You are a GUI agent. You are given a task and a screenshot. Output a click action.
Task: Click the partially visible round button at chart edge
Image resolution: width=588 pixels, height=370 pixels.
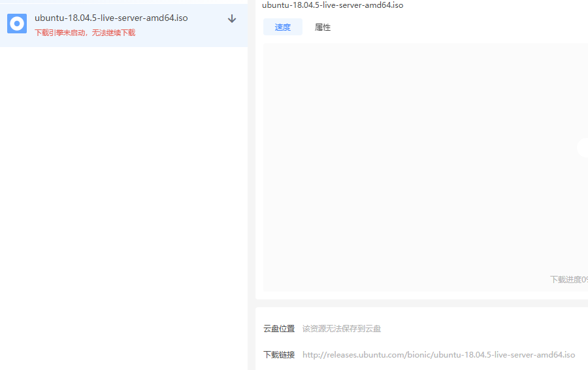pyautogui.click(x=582, y=148)
